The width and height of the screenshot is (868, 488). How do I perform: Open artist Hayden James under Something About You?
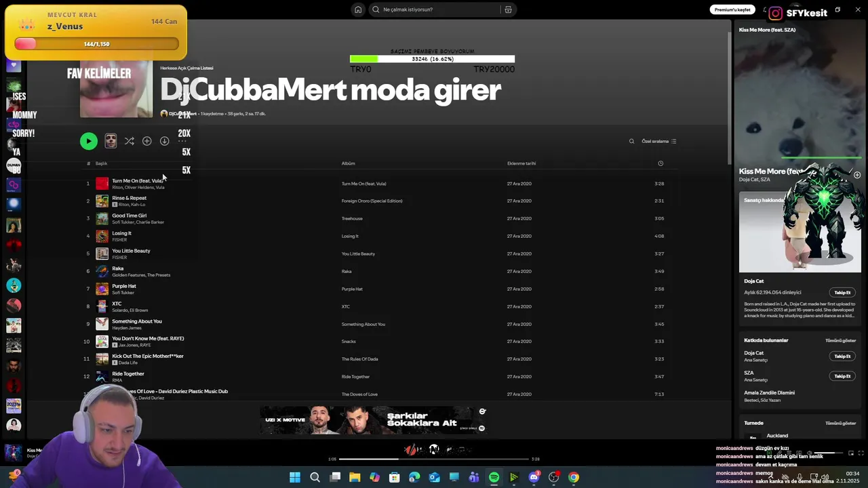point(127,328)
